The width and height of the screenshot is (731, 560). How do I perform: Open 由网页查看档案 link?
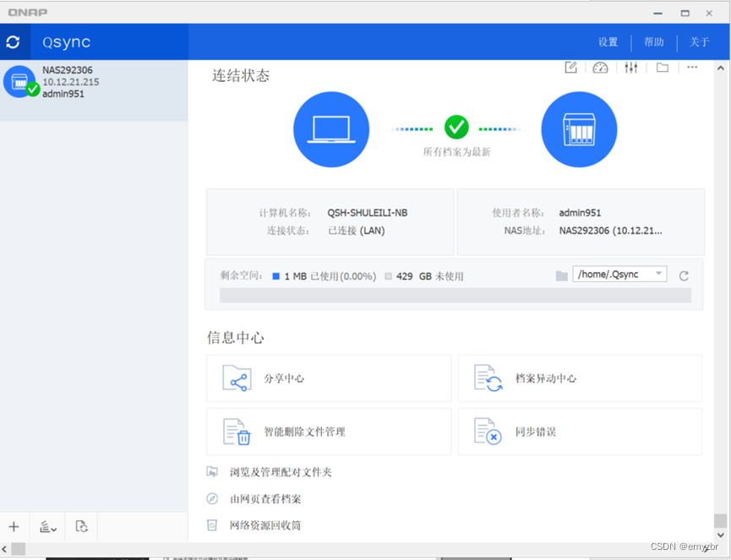[265, 499]
